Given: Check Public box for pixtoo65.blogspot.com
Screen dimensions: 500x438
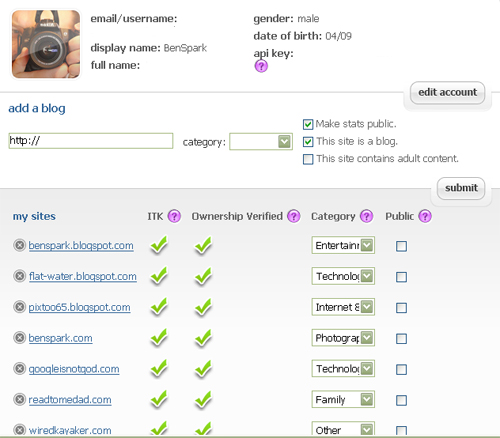Looking at the screenshot, I should [x=401, y=308].
